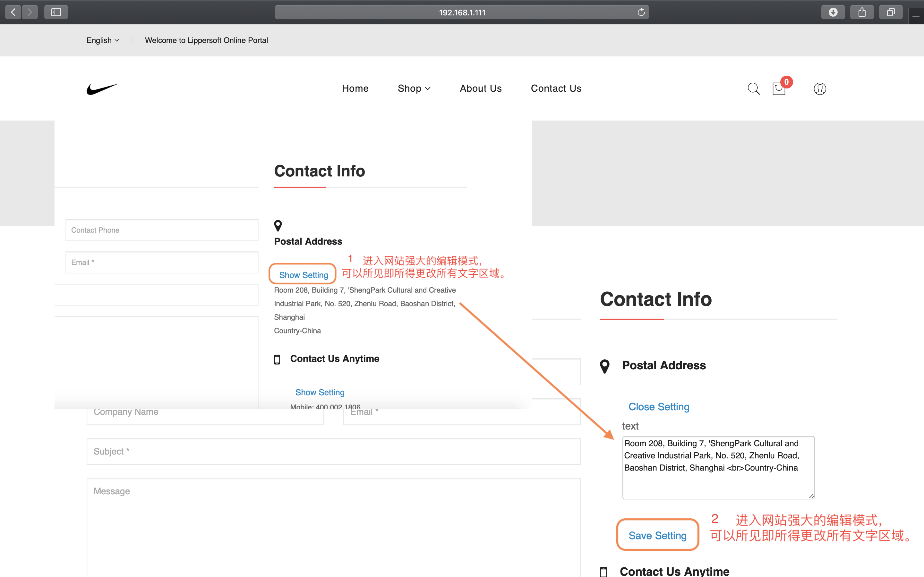Click the Nike swoosh logo
The width and height of the screenshot is (924, 577).
point(102,88)
